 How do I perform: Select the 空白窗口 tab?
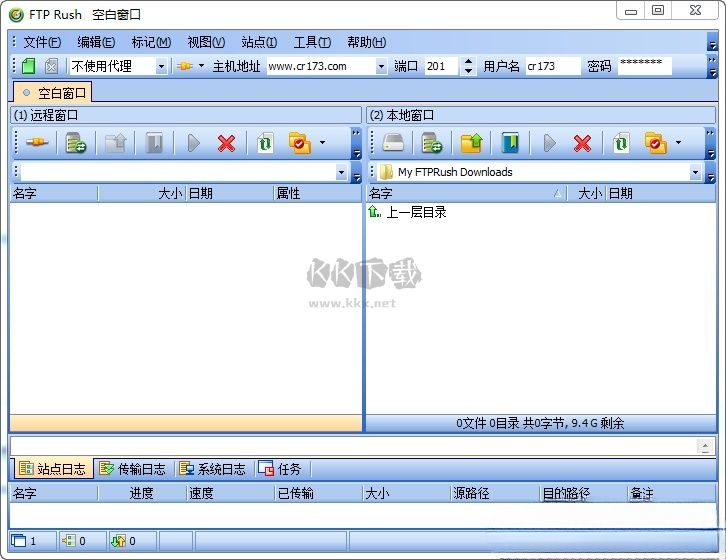[53, 93]
